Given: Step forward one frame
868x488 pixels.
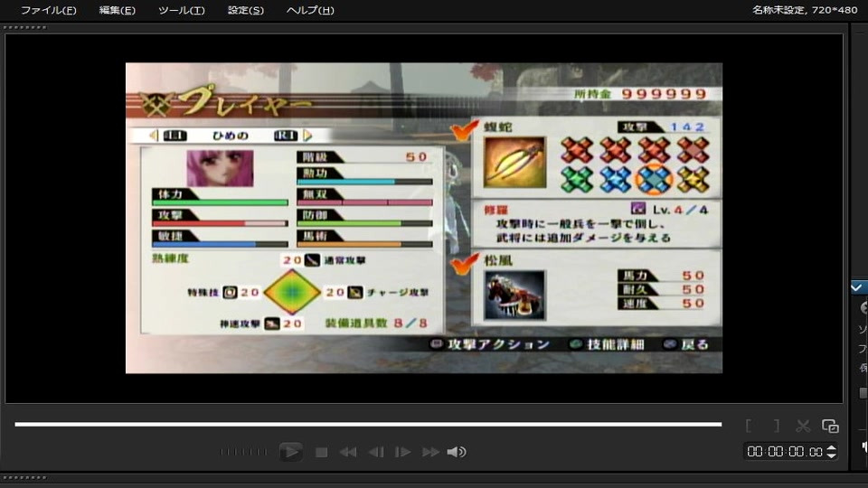Looking at the screenshot, I should [402, 453].
